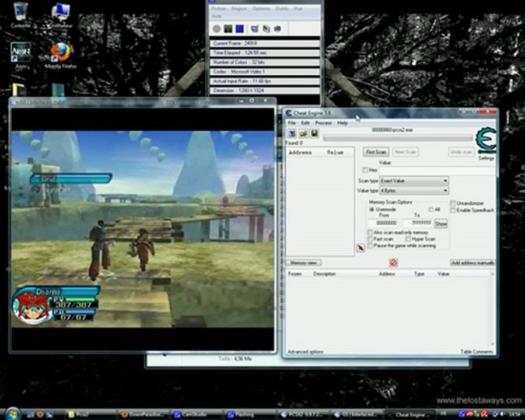Click CamStudio's grey record button
The image size is (525, 420).
(x=216, y=29)
